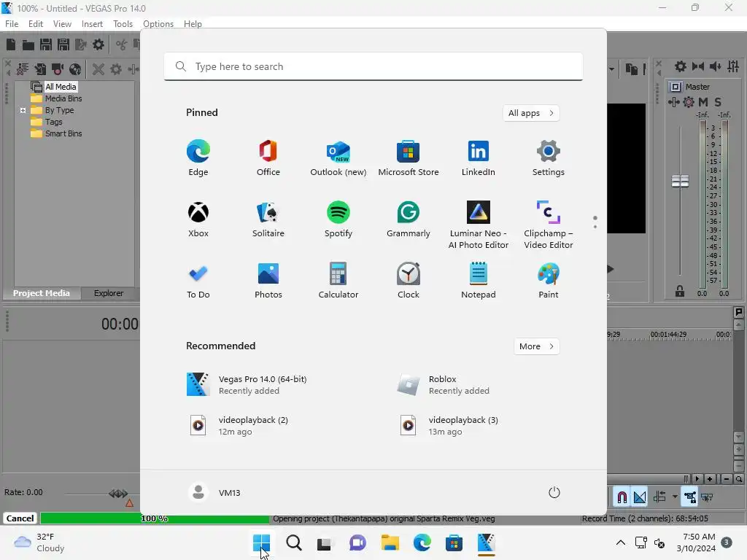Image resolution: width=747 pixels, height=560 pixels.
Task: Click the Render As icon in VEGAS toolbar
Action: [x=80, y=44]
